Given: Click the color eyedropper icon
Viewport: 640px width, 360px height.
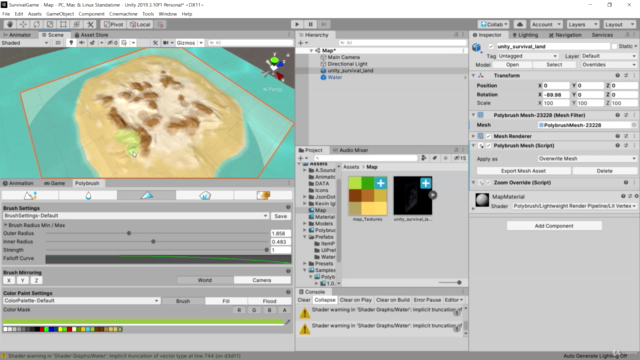Looking at the screenshot, I should [288, 322].
